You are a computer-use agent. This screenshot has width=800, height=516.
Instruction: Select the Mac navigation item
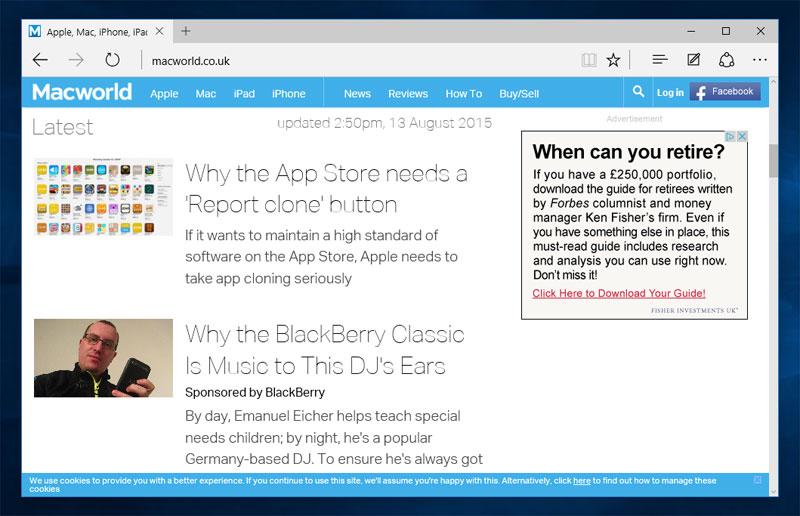[206, 94]
